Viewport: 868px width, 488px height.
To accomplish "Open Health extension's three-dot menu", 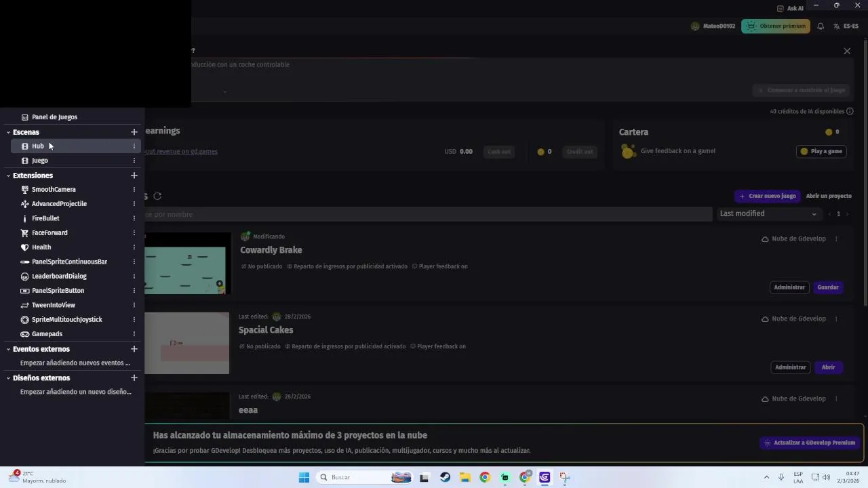I will click(x=134, y=247).
